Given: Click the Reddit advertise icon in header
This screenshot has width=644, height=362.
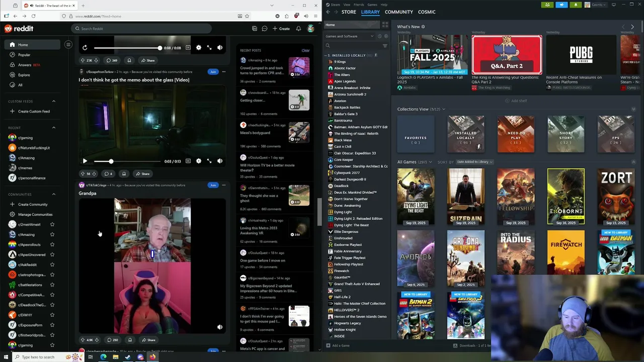Looking at the screenshot, I should click(x=255, y=29).
